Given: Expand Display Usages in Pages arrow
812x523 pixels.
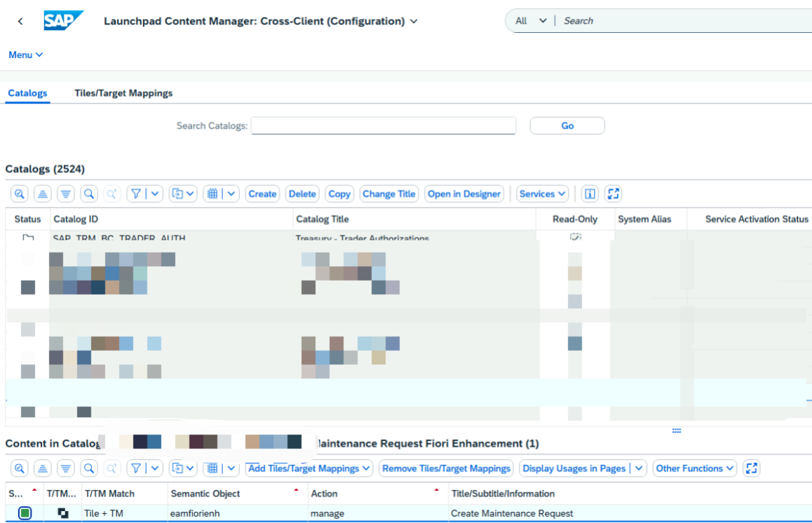Looking at the screenshot, I should (x=639, y=468).
